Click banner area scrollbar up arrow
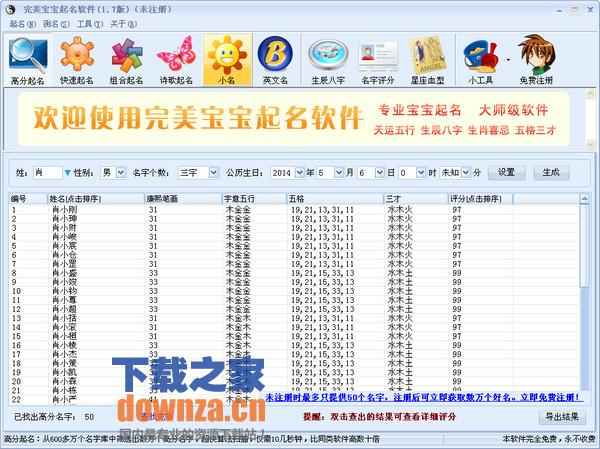This screenshot has width=600, height=449. pyautogui.click(x=590, y=93)
